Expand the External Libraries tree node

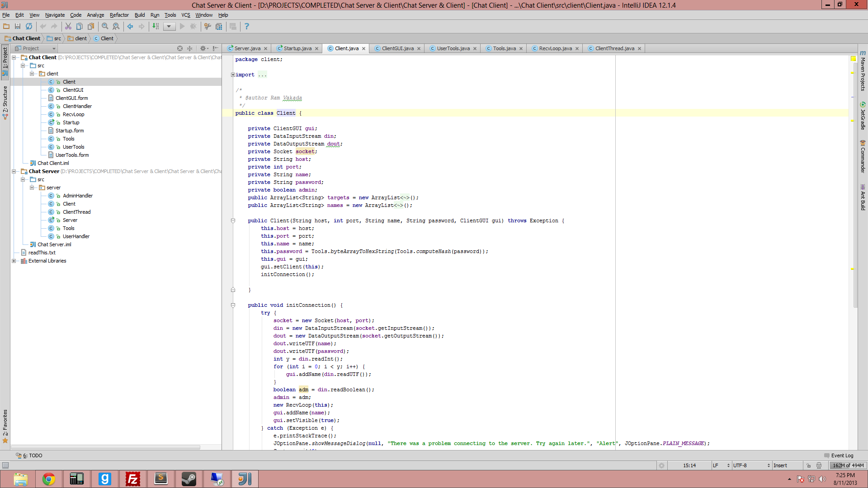click(x=14, y=261)
